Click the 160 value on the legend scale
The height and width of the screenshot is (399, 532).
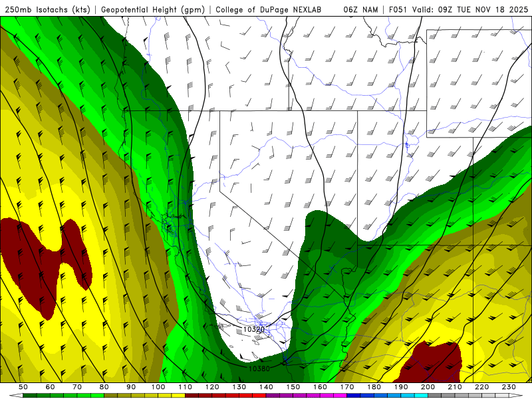[x=321, y=387]
